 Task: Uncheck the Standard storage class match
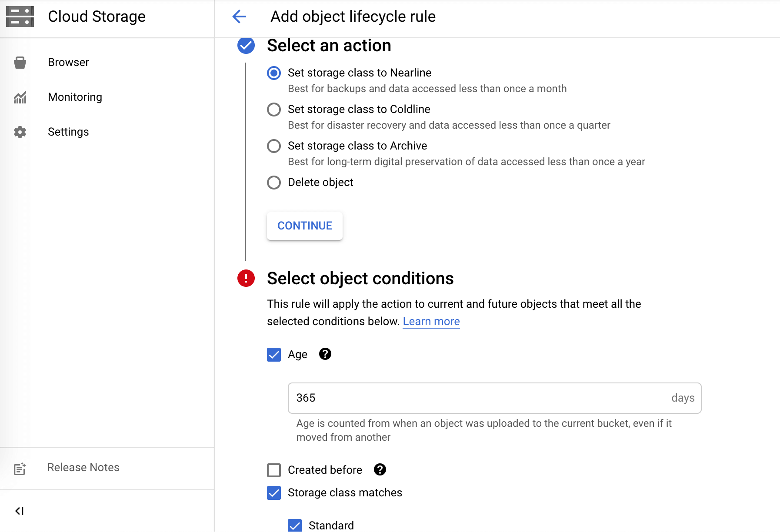[x=295, y=525]
